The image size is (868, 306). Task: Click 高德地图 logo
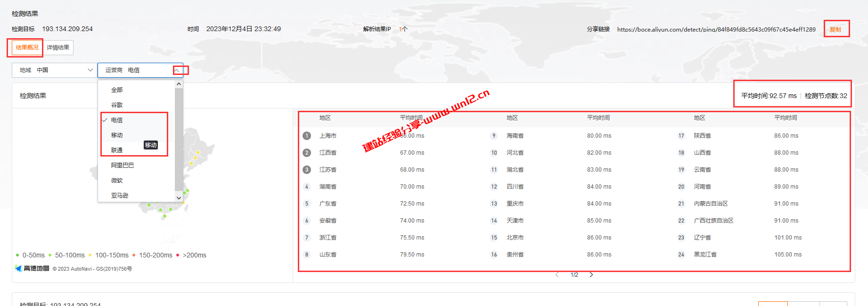[32, 268]
